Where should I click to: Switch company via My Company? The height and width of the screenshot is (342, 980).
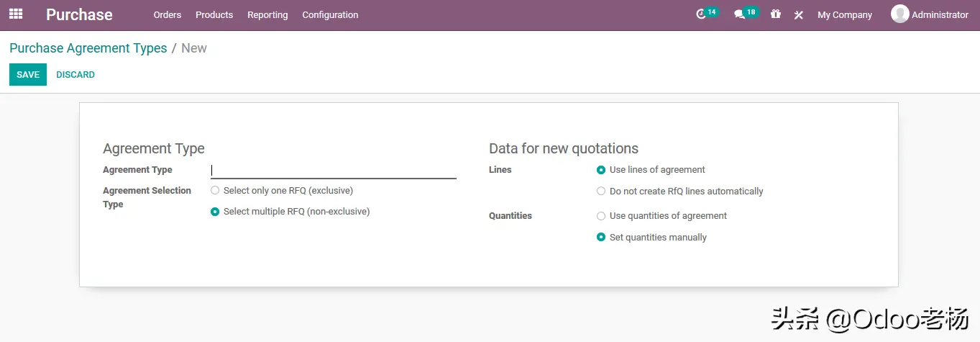coord(844,15)
